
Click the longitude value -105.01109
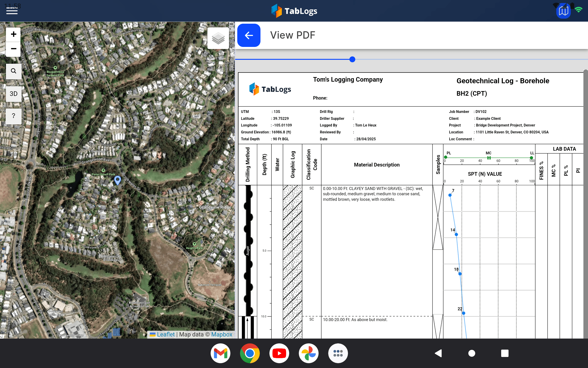(282, 125)
